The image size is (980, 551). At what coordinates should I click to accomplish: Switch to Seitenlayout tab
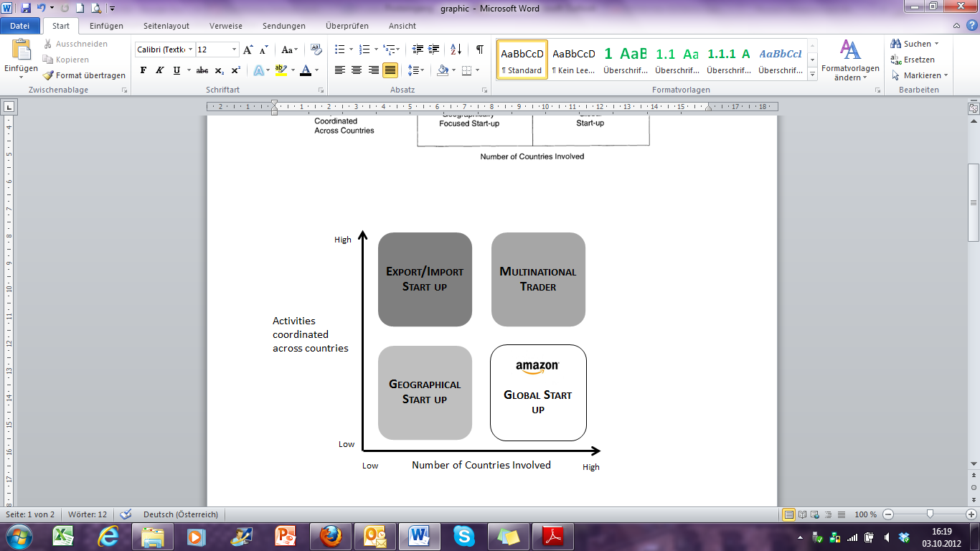[166, 26]
